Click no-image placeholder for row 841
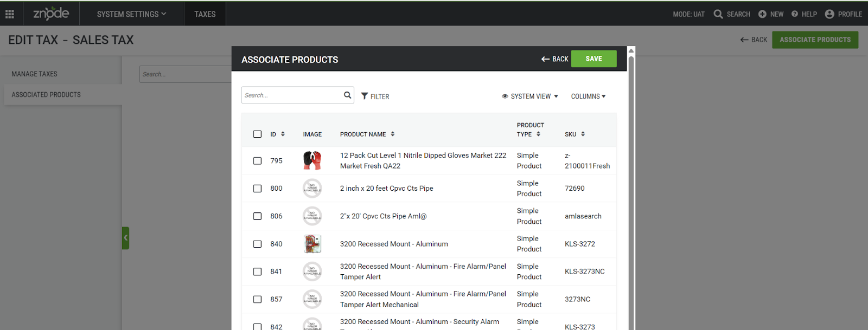Screen dimensions: 868x330 pyautogui.click(x=312, y=271)
